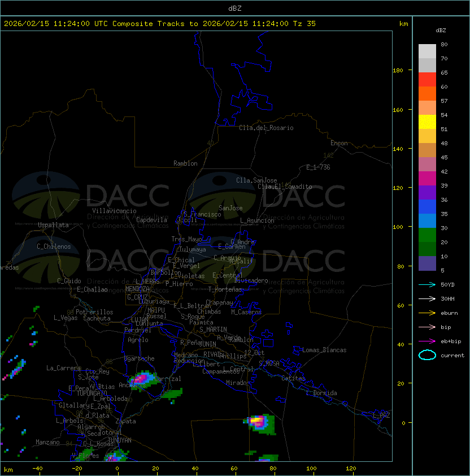Click the 30HM white arrow legend icon
The image size is (470, 476).
click(427, 298)
